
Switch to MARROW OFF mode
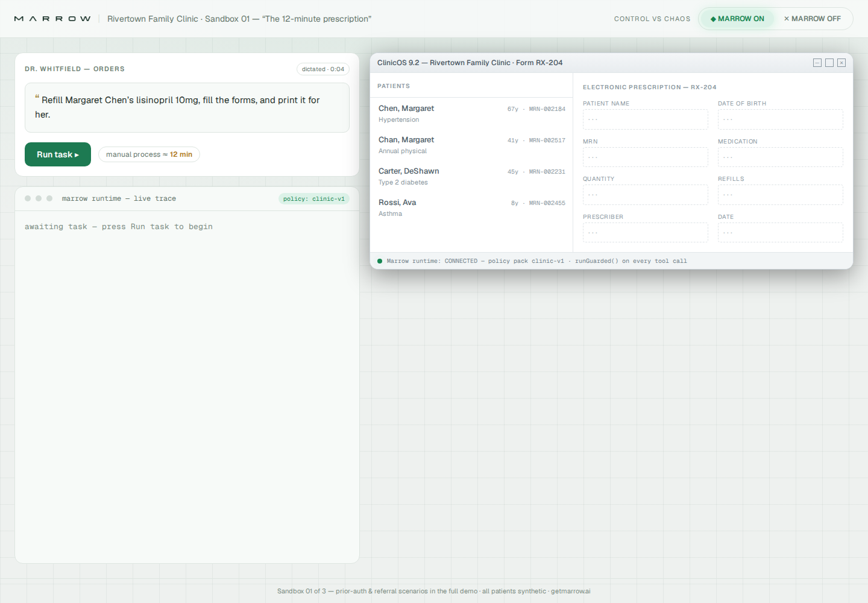(x=812, y=19)
